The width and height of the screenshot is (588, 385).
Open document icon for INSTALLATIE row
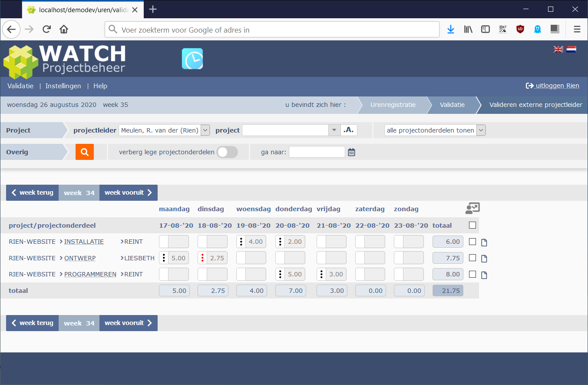484,242
